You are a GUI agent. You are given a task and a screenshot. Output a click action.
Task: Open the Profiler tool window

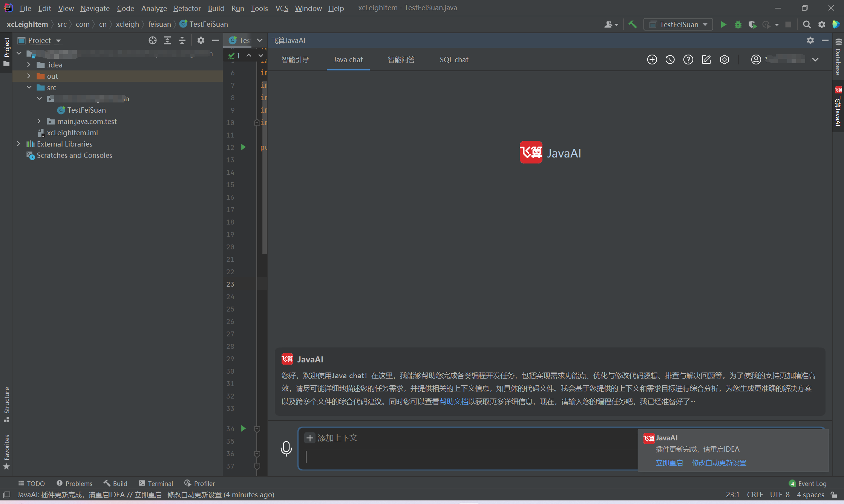coord(199,483)
